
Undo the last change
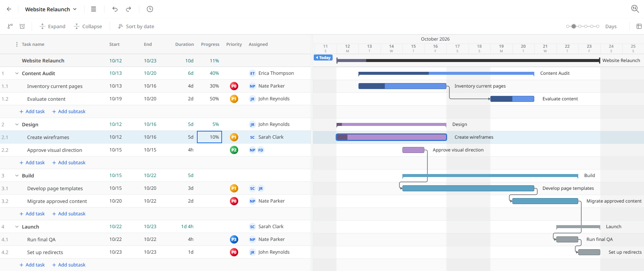click(x=115, y=9)
